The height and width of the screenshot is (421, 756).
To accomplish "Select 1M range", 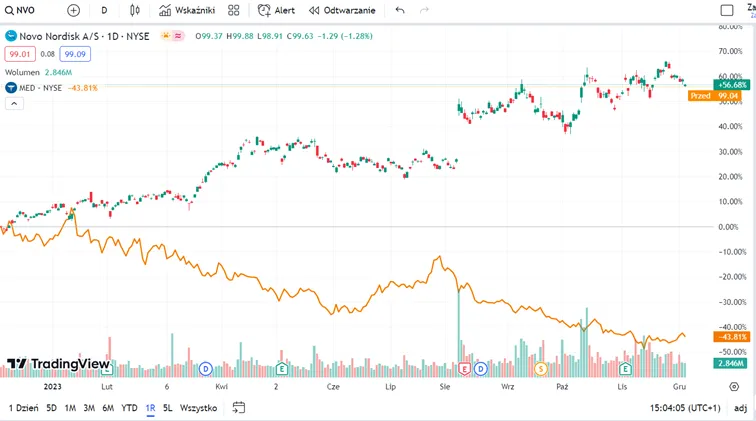I will [70, 408].
